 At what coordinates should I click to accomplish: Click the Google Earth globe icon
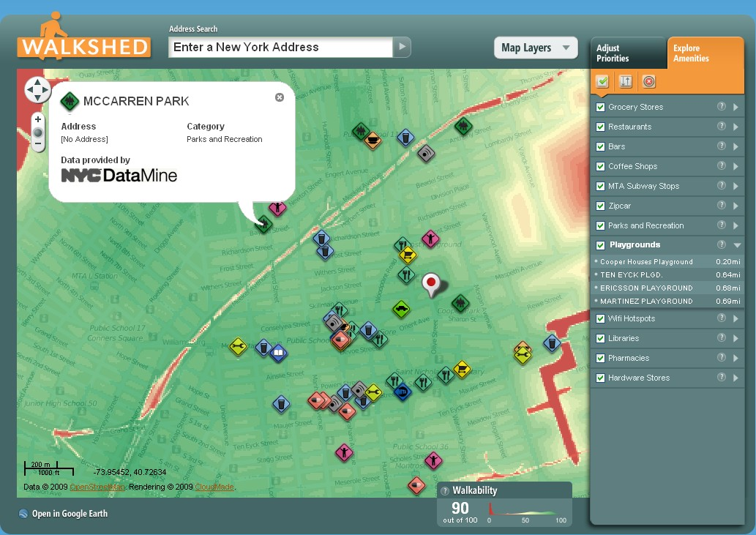pyautogui.click(x=23, y=514)
